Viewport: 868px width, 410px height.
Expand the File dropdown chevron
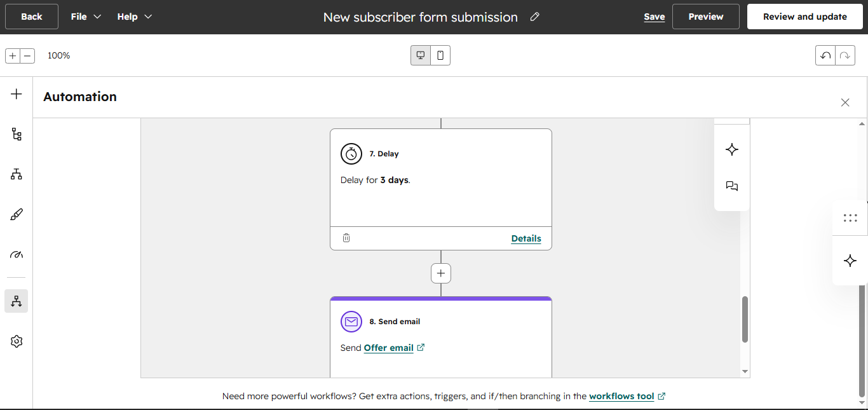point(97,17)
